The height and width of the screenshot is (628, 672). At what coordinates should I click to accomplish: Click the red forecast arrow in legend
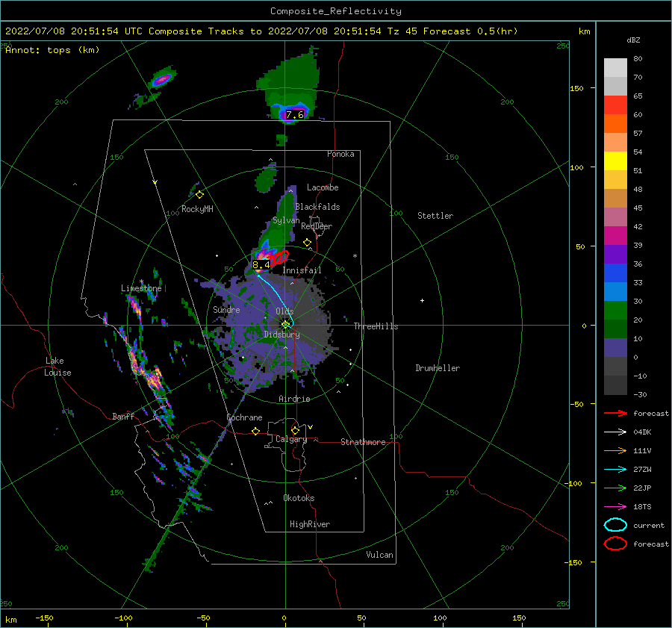615,413
